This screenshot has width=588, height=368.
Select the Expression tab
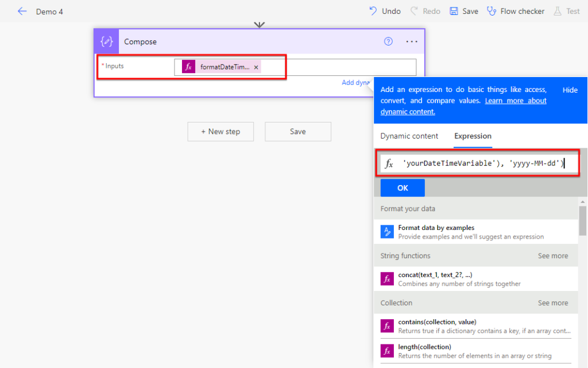[473, 136]
